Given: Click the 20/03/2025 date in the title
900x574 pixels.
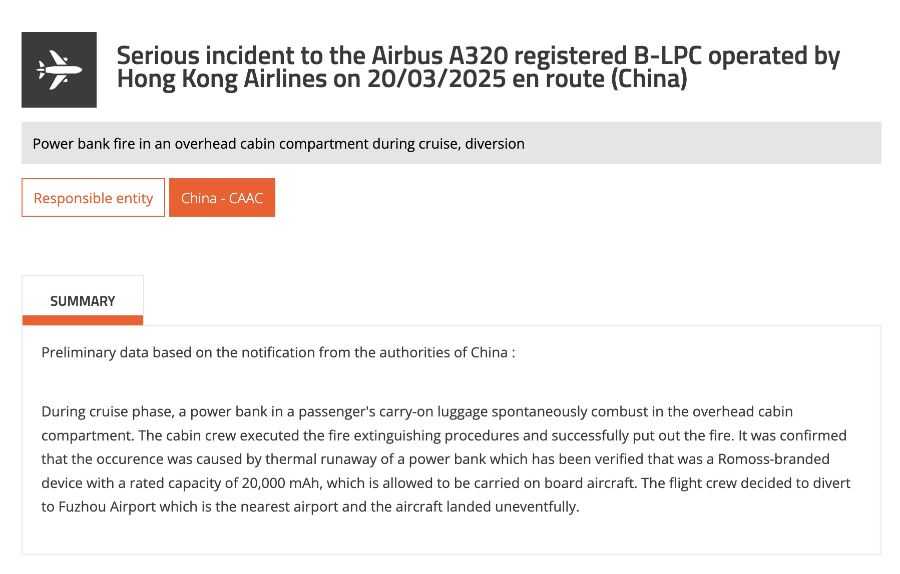Looking at the screenshot, I should point(439,79).
